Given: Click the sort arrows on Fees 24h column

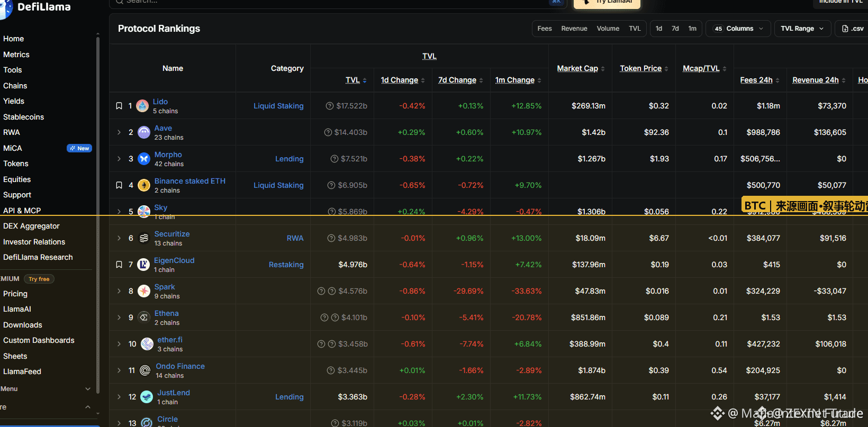Looking at the screenshot, I should [778, 80].
